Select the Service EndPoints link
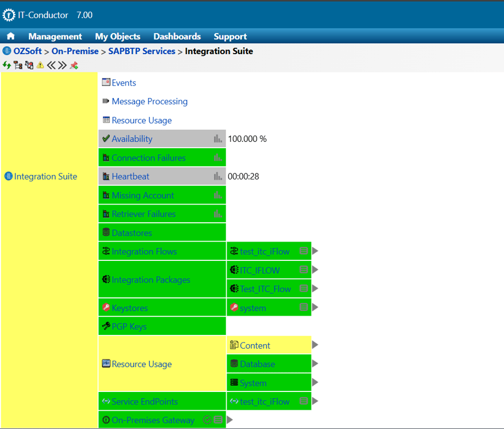This screenshot has width=504, height=429. (145, 401)
